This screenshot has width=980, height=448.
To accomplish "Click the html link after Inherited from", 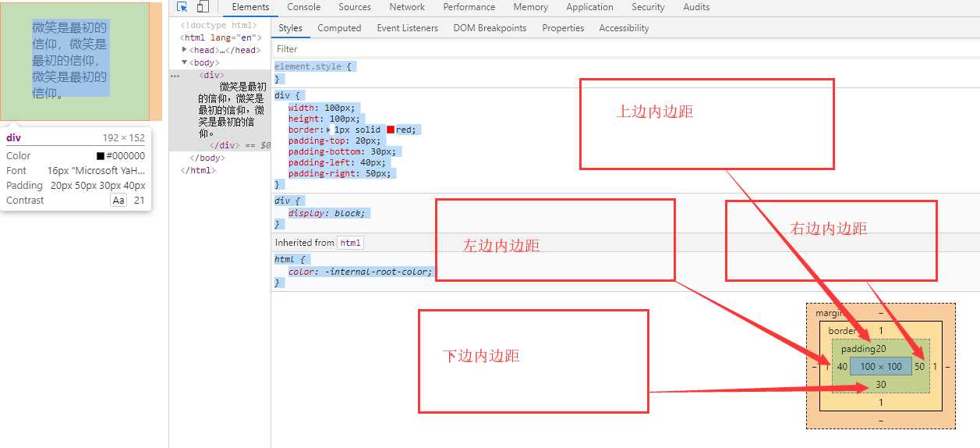I will 351,243.
